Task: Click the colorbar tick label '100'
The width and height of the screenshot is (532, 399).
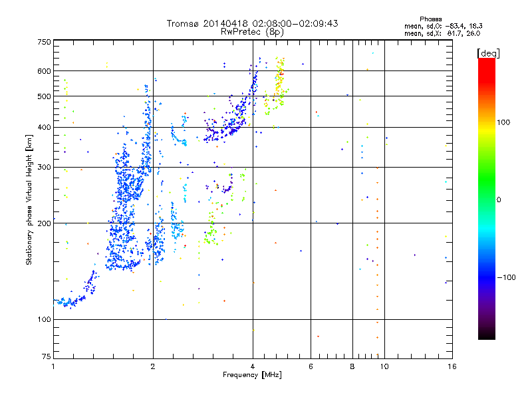Action: point(503,122)
